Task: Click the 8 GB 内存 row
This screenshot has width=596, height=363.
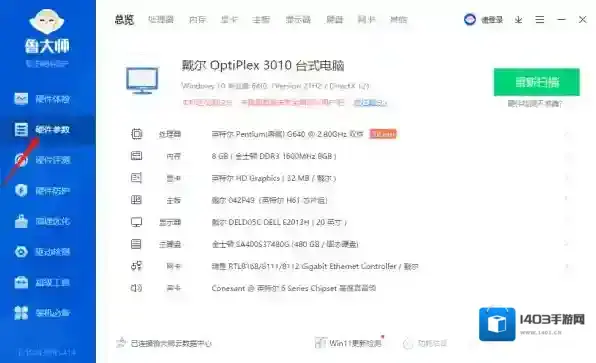Action: click(350, 156)
